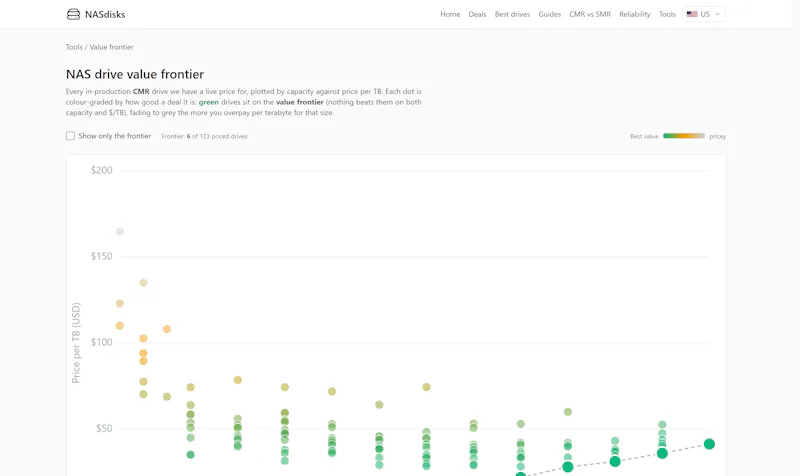
Task: Click the pricey legend label
Action: point(717,136)
